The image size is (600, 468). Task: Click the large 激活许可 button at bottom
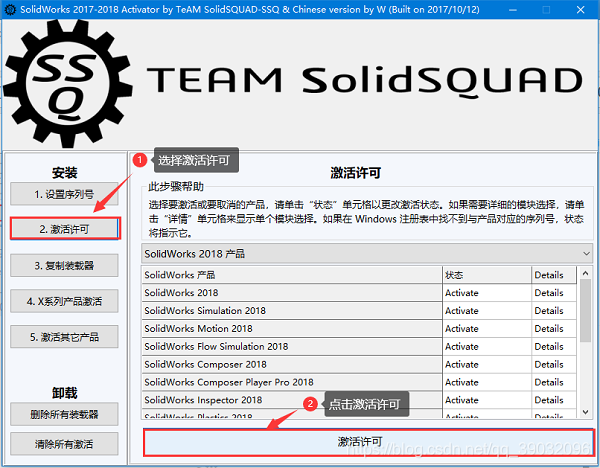(x=369, y=442)
